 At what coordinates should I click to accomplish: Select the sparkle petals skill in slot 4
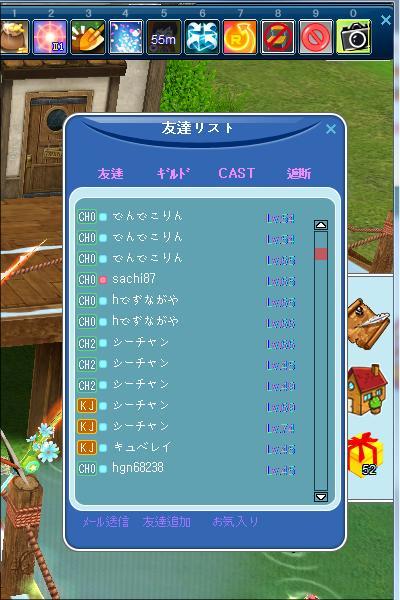[x=126, y=37]
